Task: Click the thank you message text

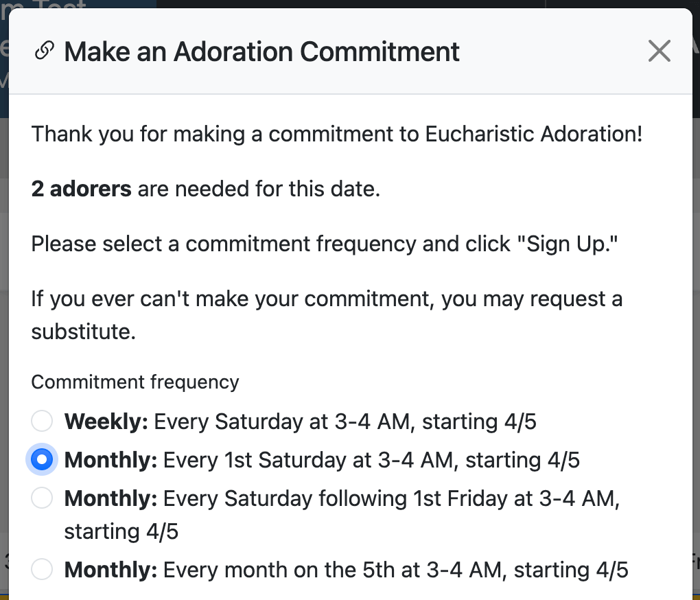Action: pyautogui.click(x=336, y=133)
